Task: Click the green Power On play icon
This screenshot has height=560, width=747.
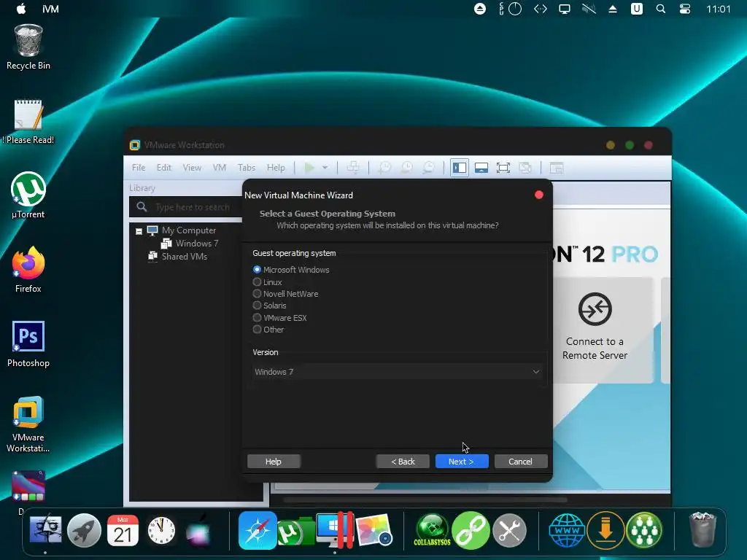Action: [x=309, y=168]
